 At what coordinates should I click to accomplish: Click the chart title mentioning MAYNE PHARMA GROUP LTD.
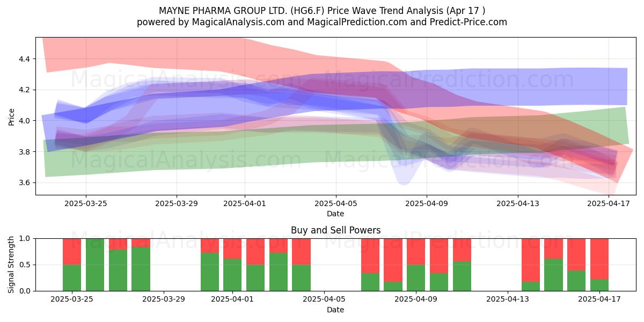pyautogui.click(x=322, y=11)
